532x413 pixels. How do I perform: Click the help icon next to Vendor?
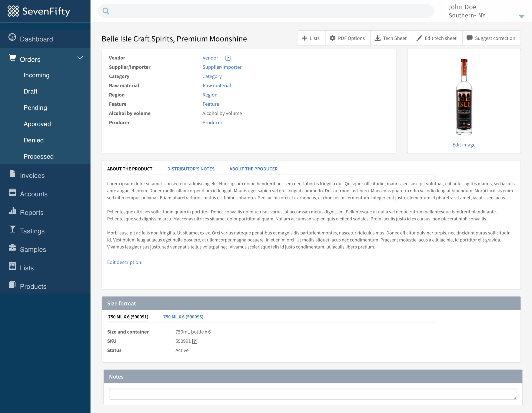[228, 58]
